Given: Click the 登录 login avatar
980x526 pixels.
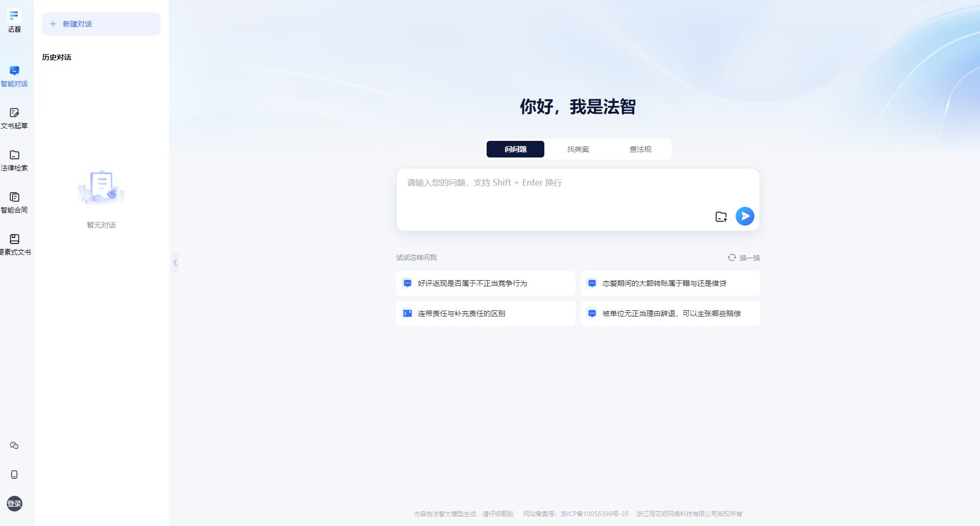Looking at the screenshot, I should tap(15, 503).
